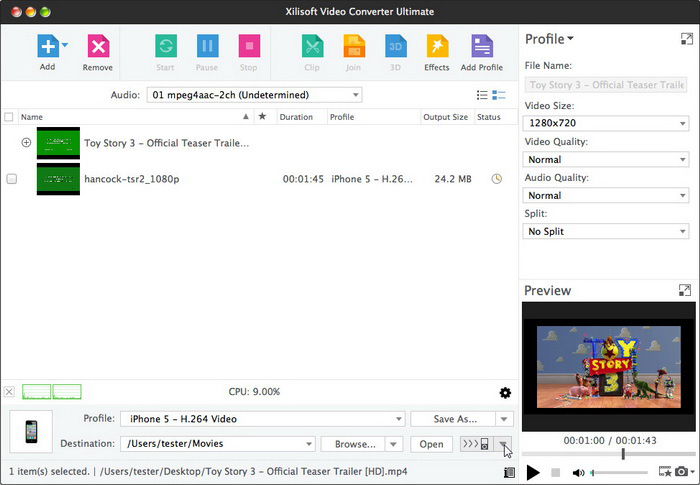
Task: Sort the file list by Duration column
Action: pyautogui.click(x=296, y=117)
